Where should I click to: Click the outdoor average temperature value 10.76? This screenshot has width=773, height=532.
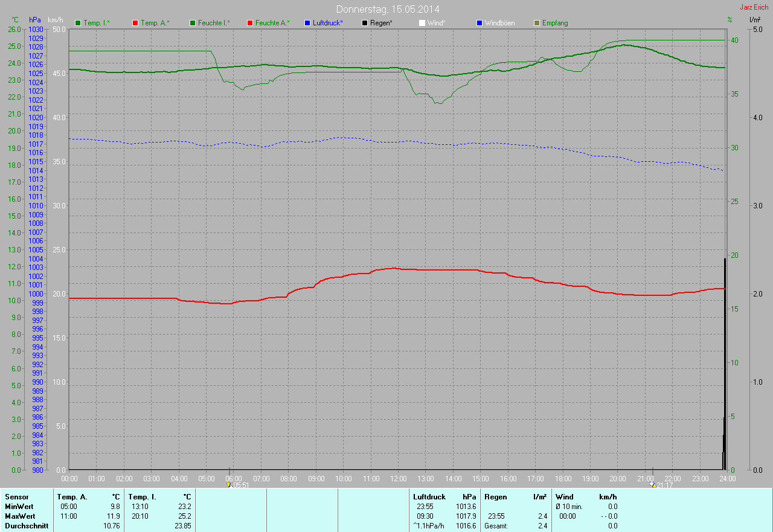(112, 526)
